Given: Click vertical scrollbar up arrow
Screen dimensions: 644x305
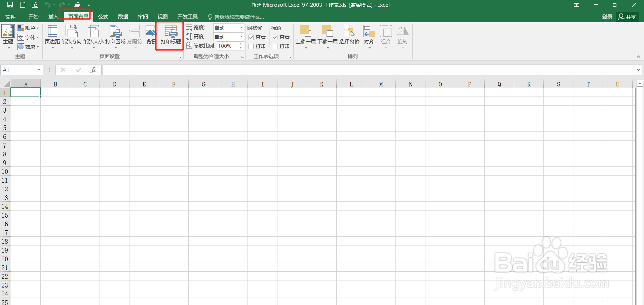Looking at the screenshot, I should [640, 83].
